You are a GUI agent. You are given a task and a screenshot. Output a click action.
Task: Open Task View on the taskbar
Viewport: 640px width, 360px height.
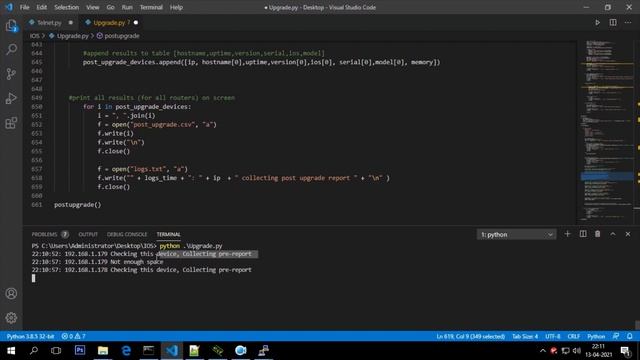56,351
